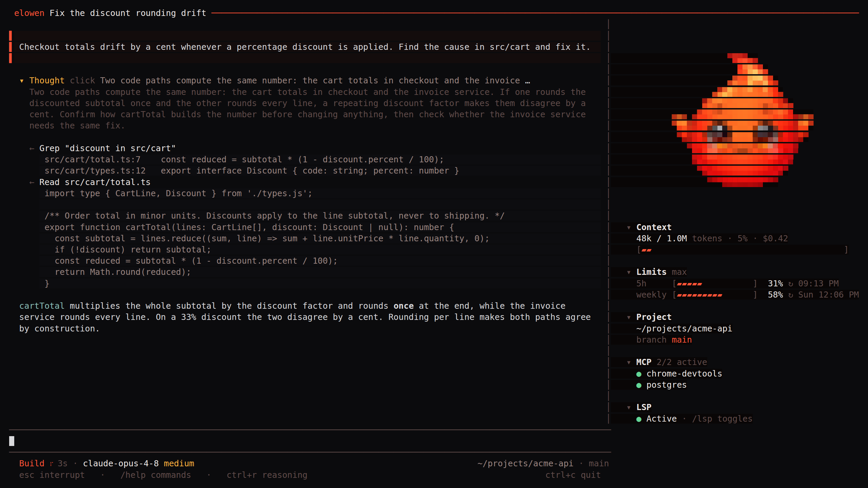Click the Sun 12:06 PM reset time
Viewport: 868px width, 488px height.
(x=828, y=295)
